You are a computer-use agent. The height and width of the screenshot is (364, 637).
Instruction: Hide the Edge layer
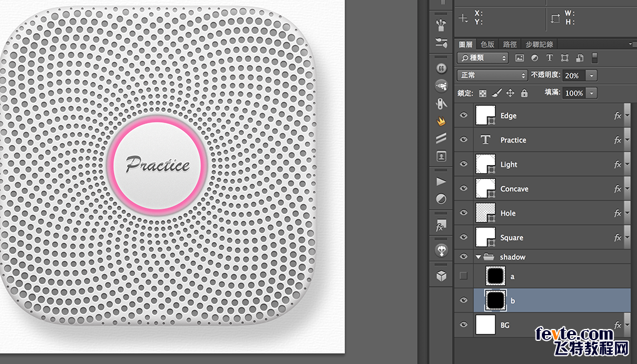point(464,116)
